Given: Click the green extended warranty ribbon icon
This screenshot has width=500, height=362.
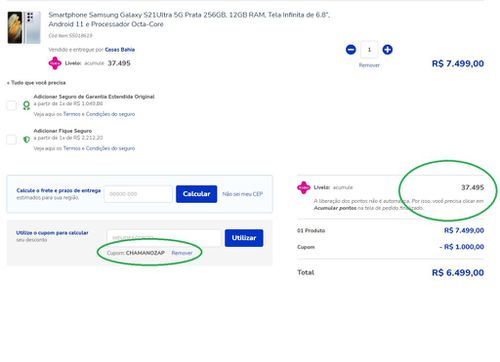Looking at the screenshot, I should 26,105.
